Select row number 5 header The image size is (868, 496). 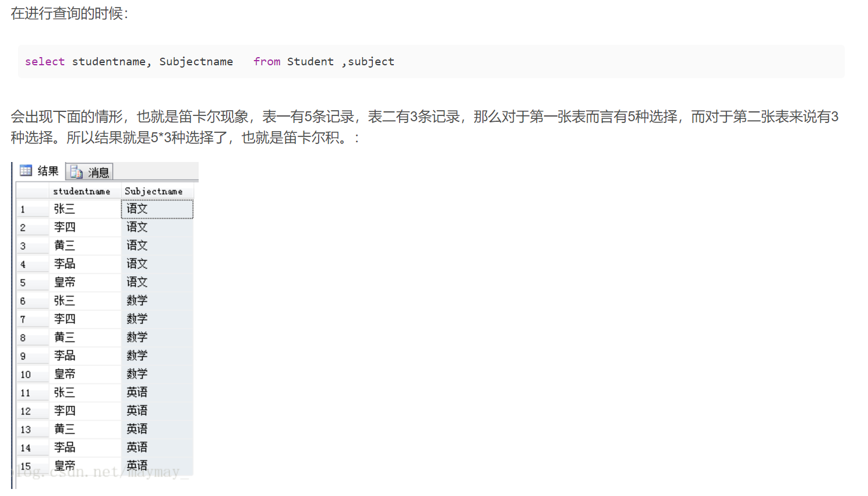(x=32, y=282)
